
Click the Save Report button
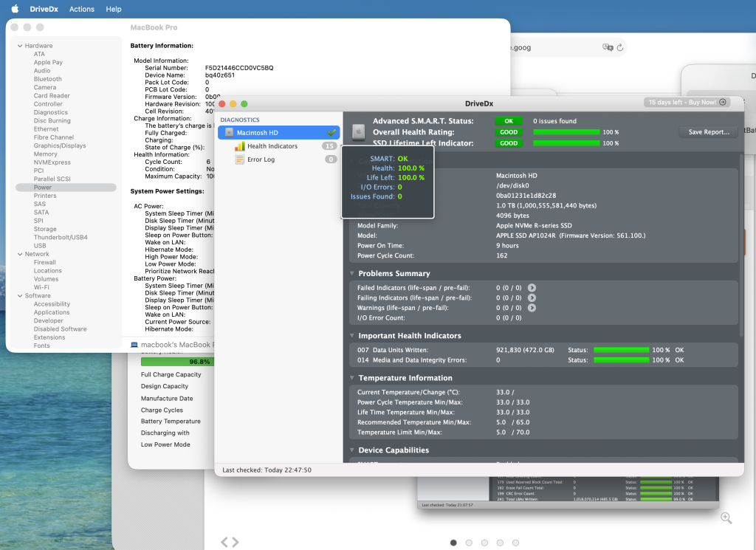[x=708, y=132]
